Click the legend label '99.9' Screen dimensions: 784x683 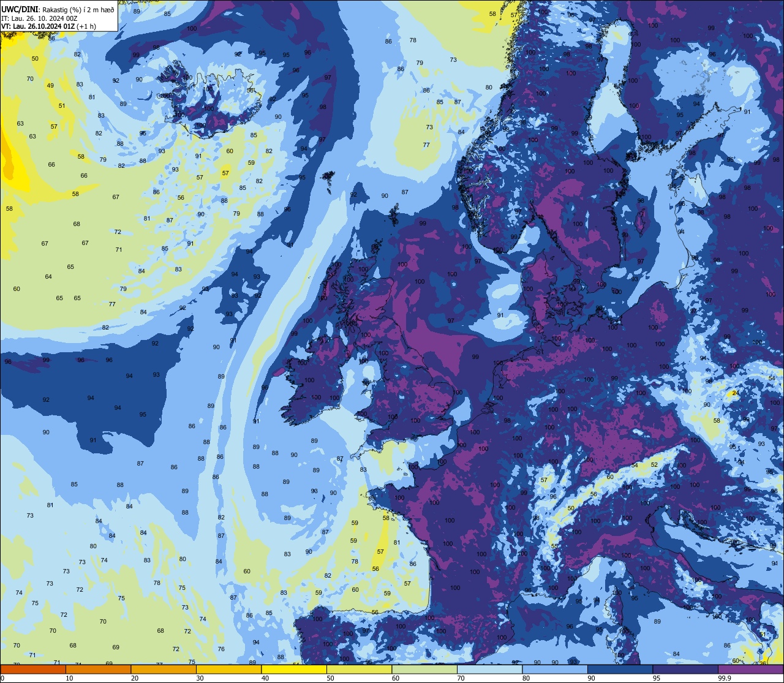[x=725, y=678]
